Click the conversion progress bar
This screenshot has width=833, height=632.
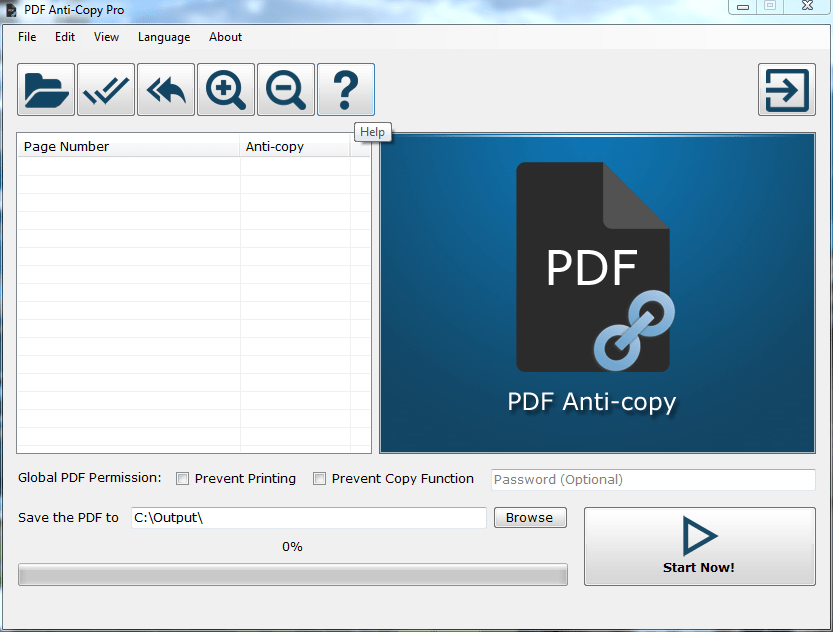tap(293, 575)
